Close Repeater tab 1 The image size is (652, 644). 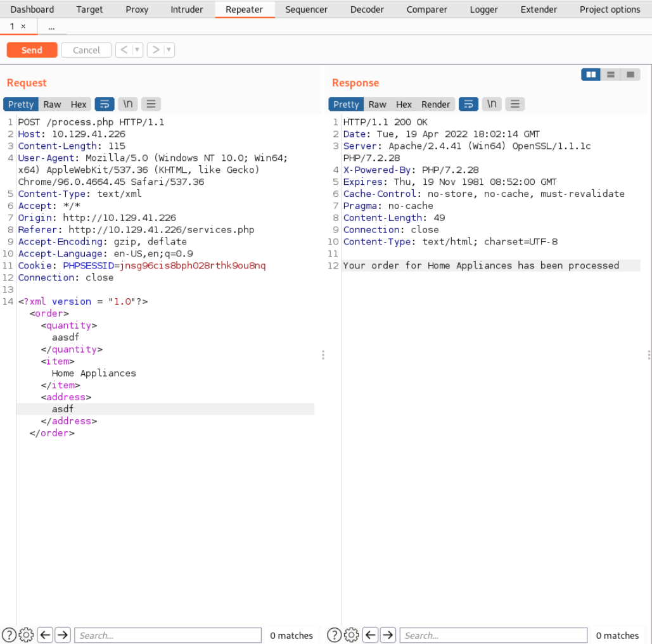pos(23,26)
